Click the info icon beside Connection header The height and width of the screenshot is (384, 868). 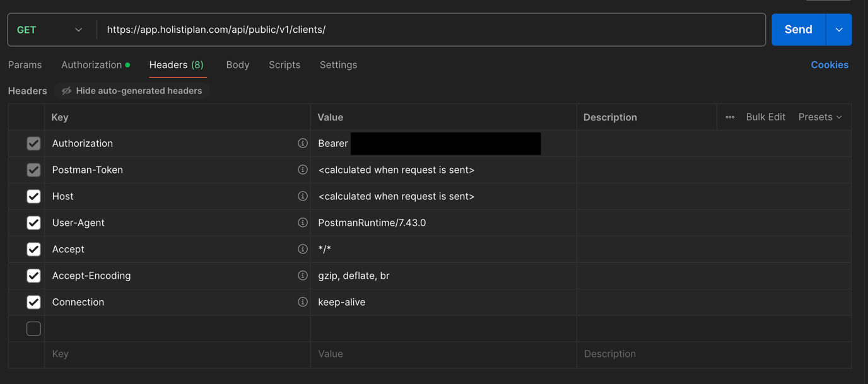click(303, 302)
